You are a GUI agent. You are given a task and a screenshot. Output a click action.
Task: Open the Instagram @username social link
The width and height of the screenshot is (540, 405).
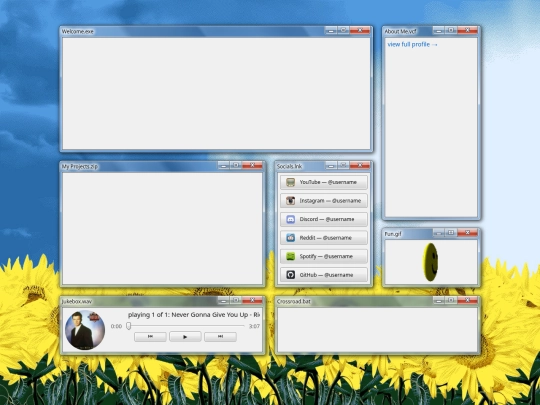(323, 201)
